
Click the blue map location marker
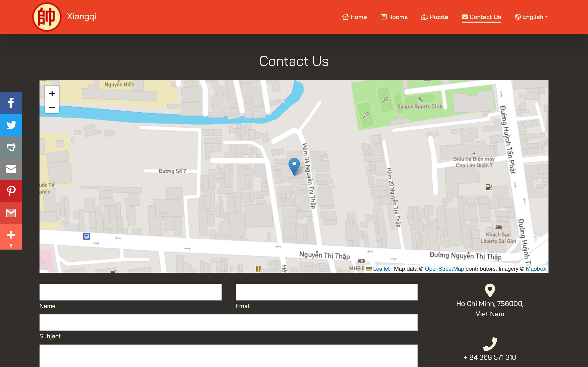294,166
